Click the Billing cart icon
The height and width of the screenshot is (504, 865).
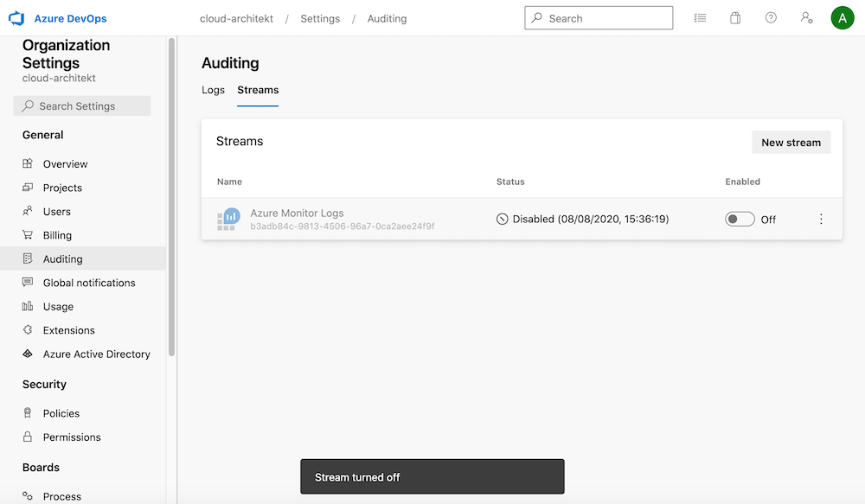pyautogui.click(x=28, y=235)
